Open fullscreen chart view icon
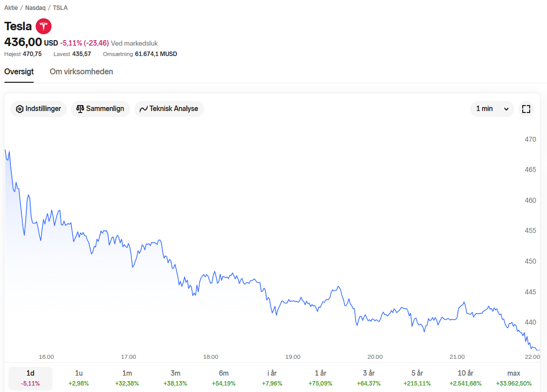The width and height of the screenshot is (547, 392). (526, 109)
